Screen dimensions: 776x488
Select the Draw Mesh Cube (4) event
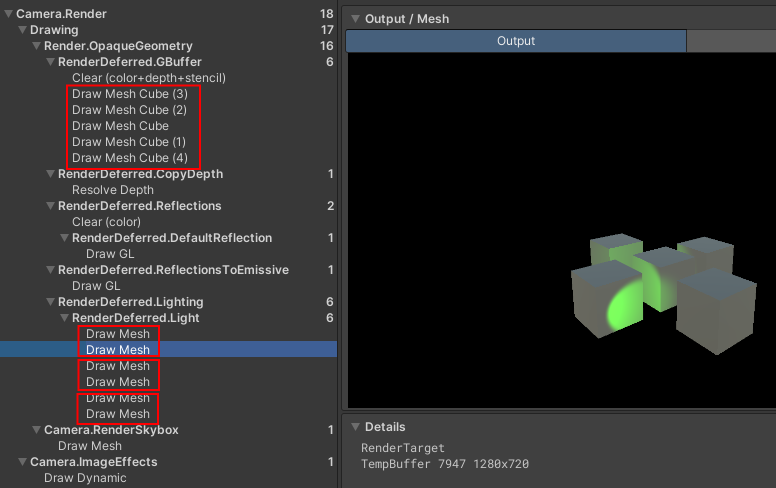(x=130, y=158)
